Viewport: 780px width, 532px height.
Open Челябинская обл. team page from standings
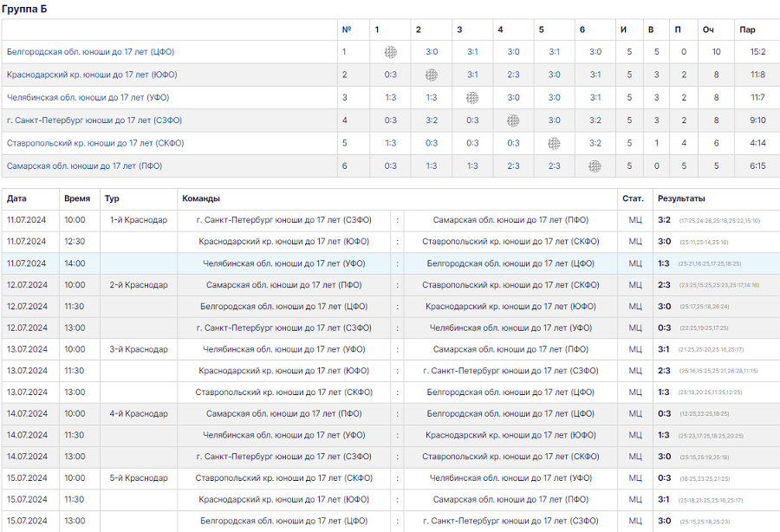(x=88, y=98)
